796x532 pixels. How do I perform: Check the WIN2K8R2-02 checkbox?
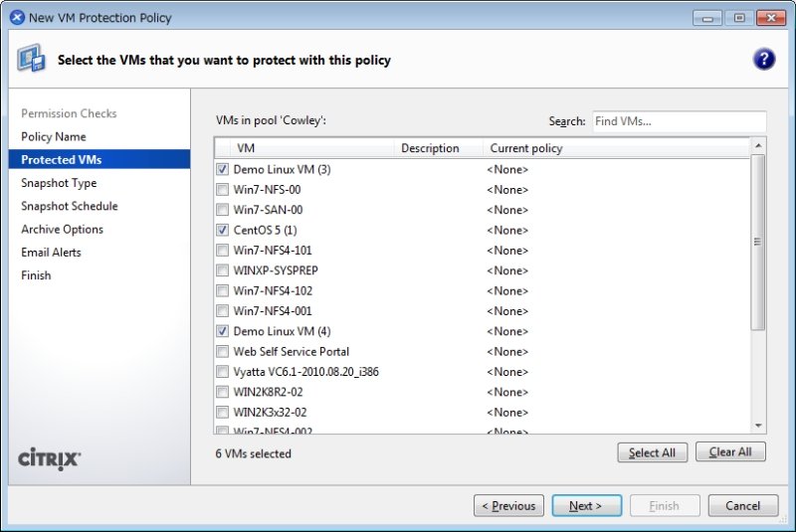[x=222, y=393]
